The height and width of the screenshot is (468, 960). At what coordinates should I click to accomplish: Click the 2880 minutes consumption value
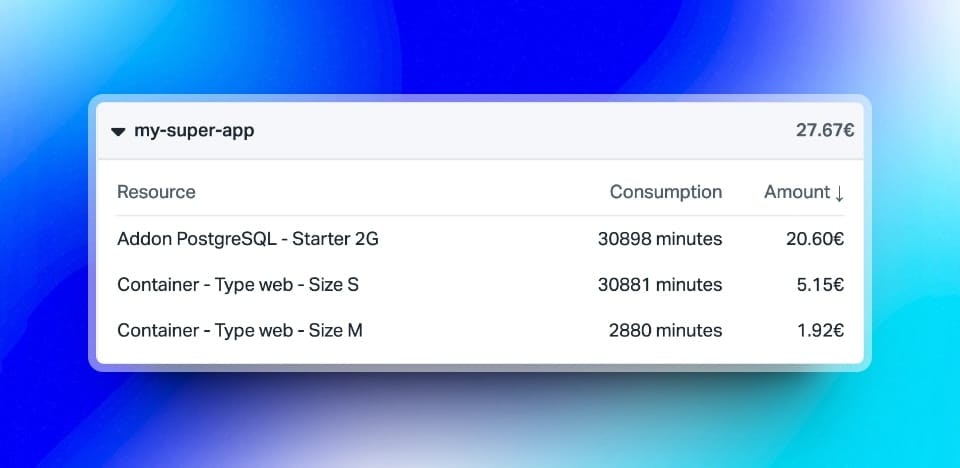tap(666, 331)
